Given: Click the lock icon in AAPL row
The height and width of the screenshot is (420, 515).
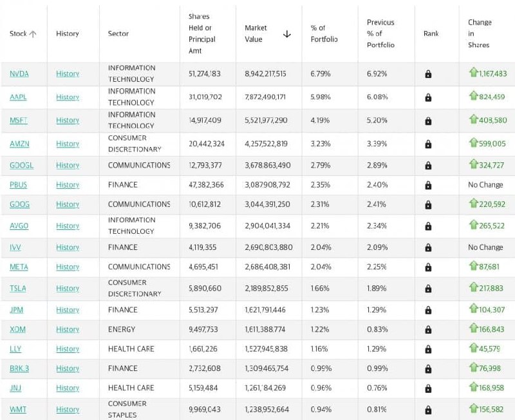Looking at the screenshot, I should tap(428, 97).
